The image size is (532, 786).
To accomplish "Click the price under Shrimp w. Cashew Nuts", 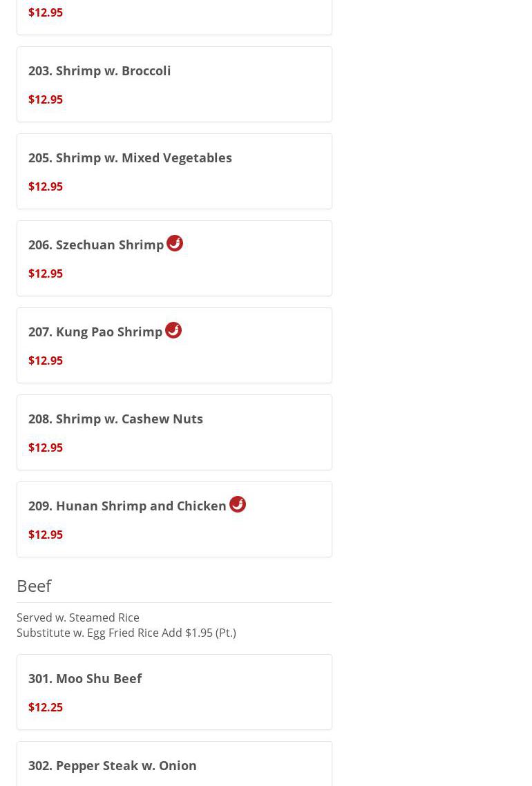I will coord(46,448).
